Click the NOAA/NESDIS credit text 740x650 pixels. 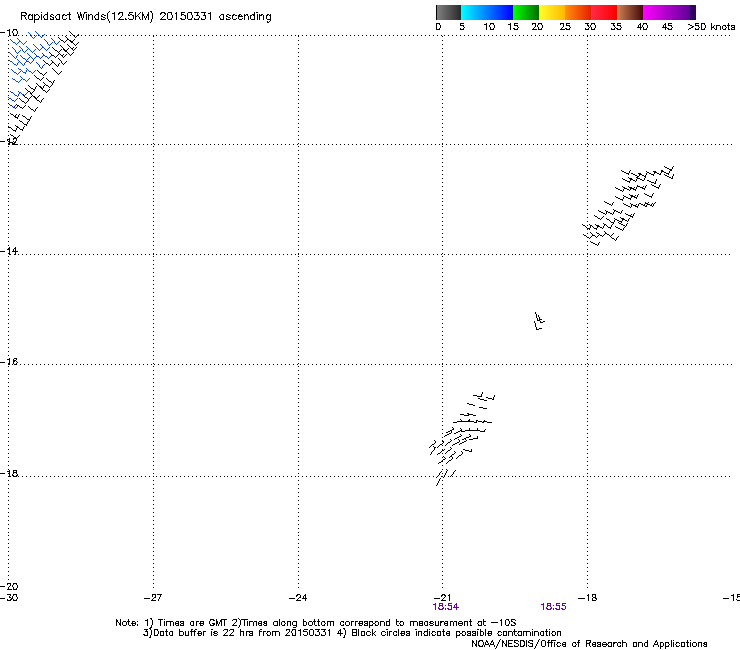coord(589,644)
